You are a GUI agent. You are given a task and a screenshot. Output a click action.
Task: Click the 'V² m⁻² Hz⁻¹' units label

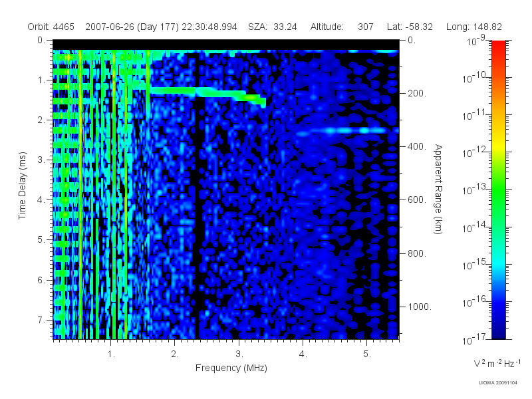click(497, 363)
